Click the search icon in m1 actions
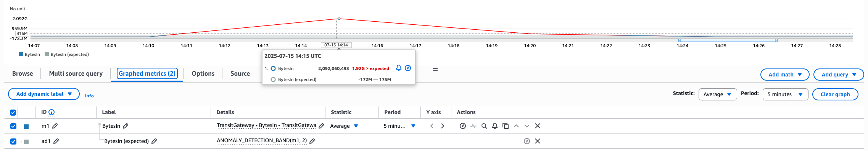Screen dimensions: 868x151 484,126
